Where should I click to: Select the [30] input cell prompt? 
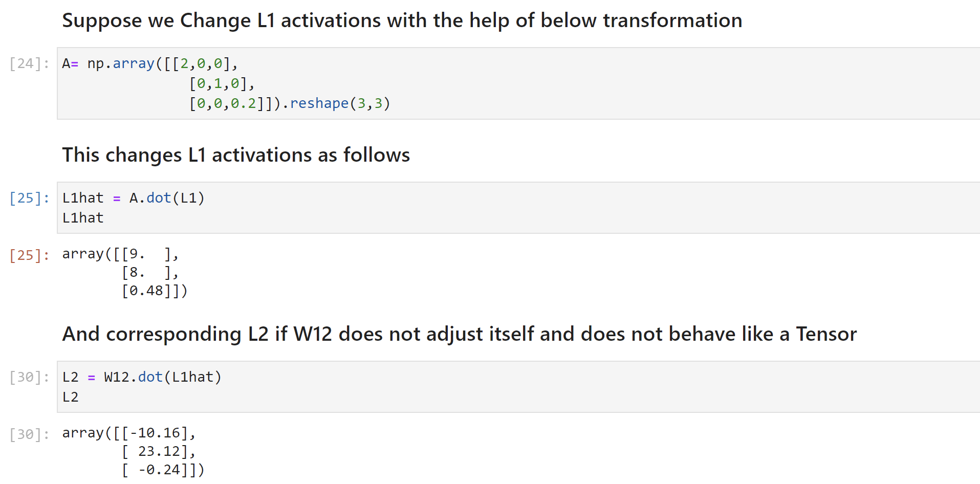(29, 377)
